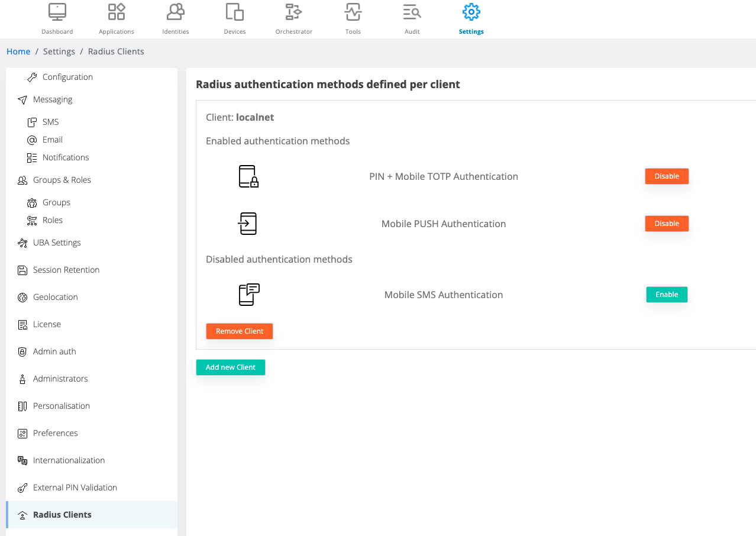Click the Add new Client button
756x536 pixels.
[x=230, y=367]
